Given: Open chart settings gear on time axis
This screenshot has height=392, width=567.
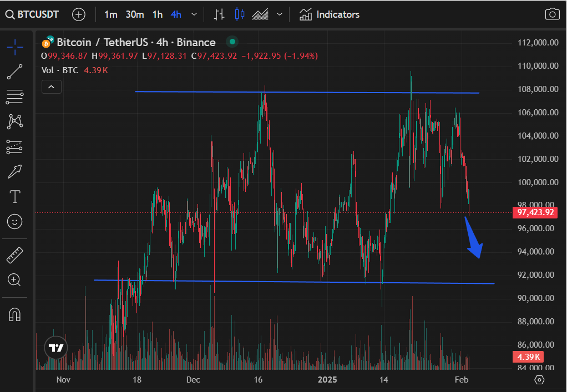Looking at the screenshot, I should click(539, 380).
